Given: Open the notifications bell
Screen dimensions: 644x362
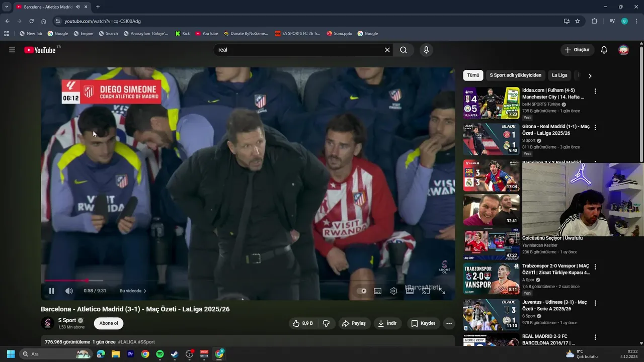Looking at the screenshot, I should click(x=604, y=50).
